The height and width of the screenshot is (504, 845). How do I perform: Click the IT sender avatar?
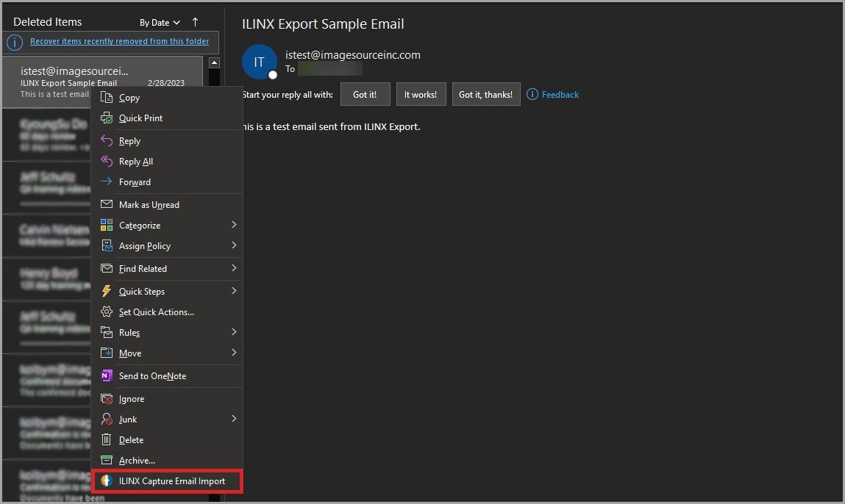coord(259,62)
